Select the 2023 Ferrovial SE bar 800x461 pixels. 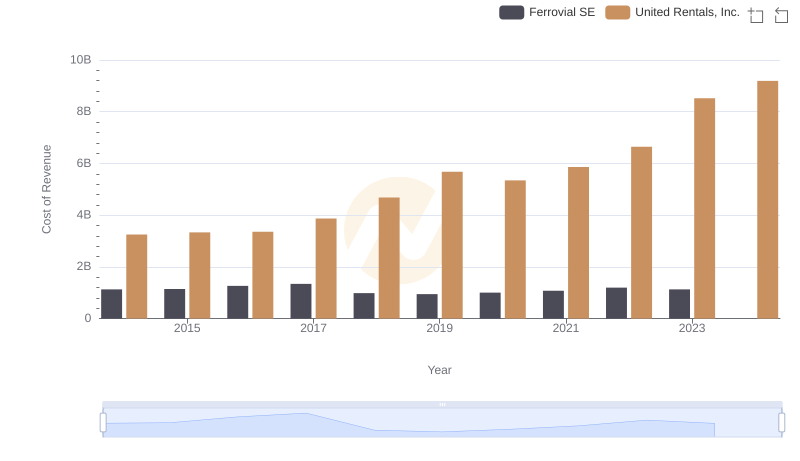(x=679, y=304)
